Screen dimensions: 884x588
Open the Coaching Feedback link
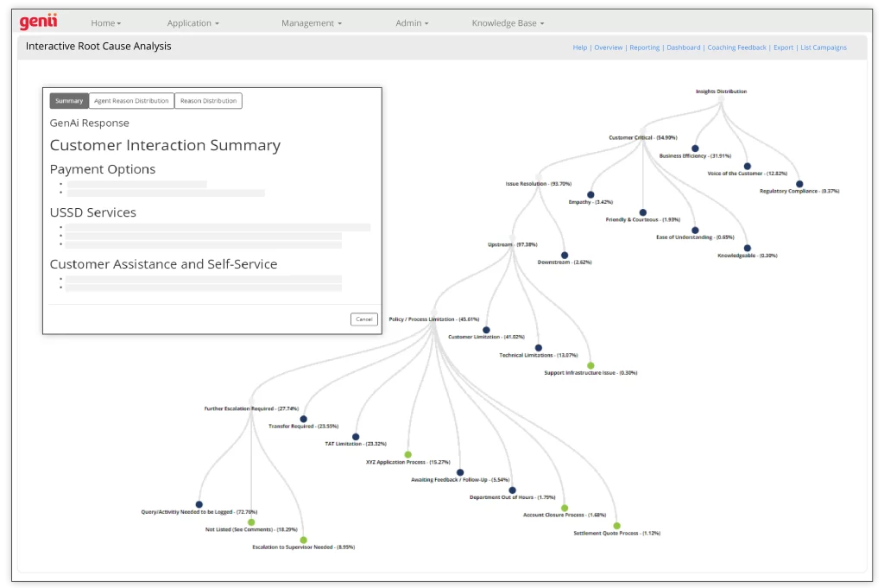pos(736,47)
